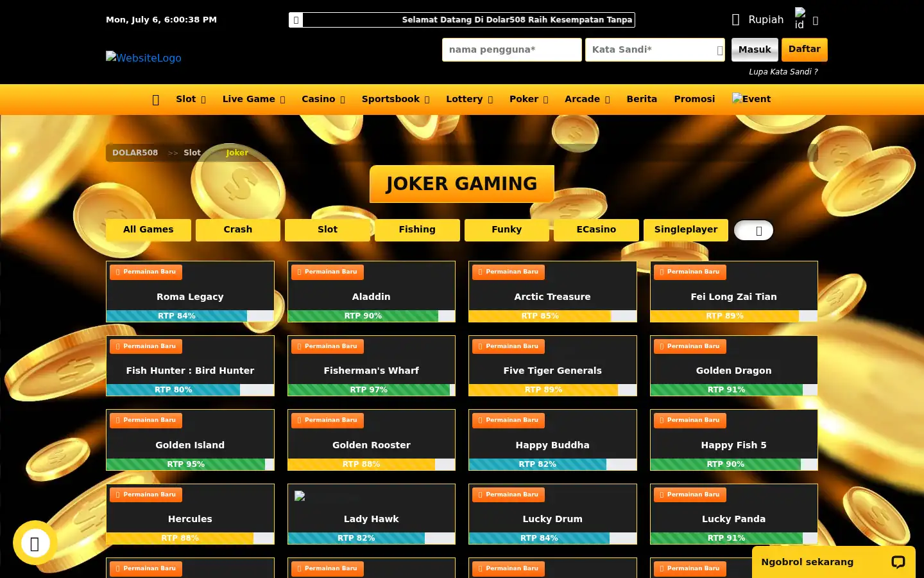Click the Roma Legacy RTP 84% bar
This screenshot has width=924, height=578.
(x=190, y=316)
